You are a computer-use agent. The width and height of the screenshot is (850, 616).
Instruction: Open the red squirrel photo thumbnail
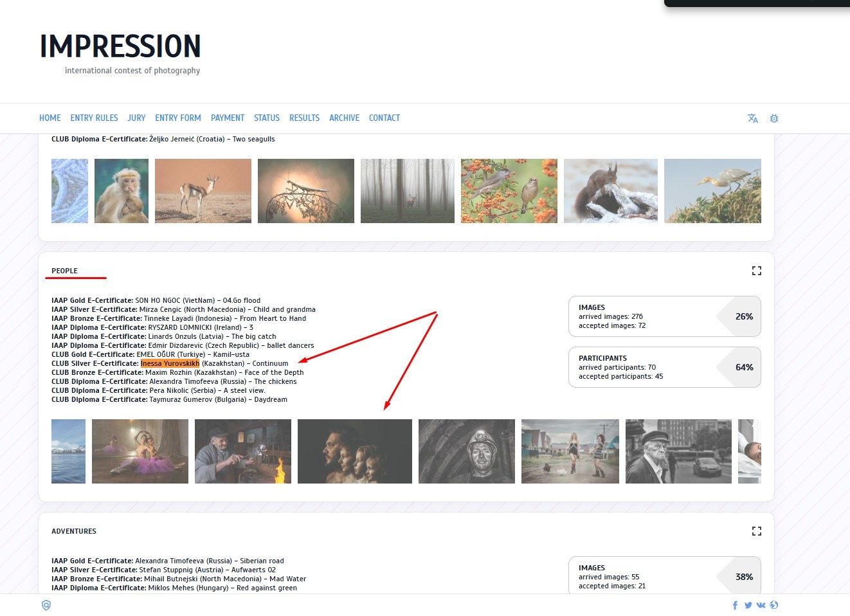[611, 191]
